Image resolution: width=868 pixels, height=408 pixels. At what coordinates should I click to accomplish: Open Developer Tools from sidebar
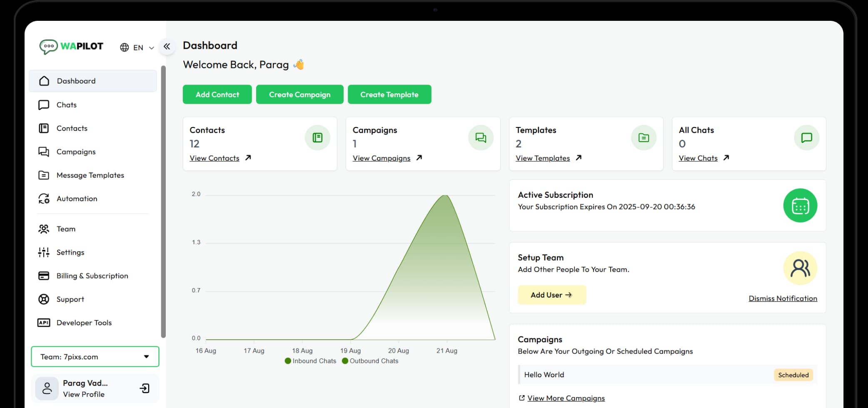pyautogui.click(x=84, y=323)
